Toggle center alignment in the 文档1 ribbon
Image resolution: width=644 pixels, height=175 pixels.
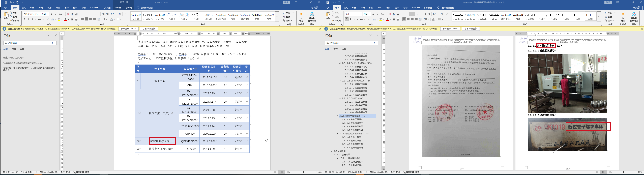pos(86,19)
